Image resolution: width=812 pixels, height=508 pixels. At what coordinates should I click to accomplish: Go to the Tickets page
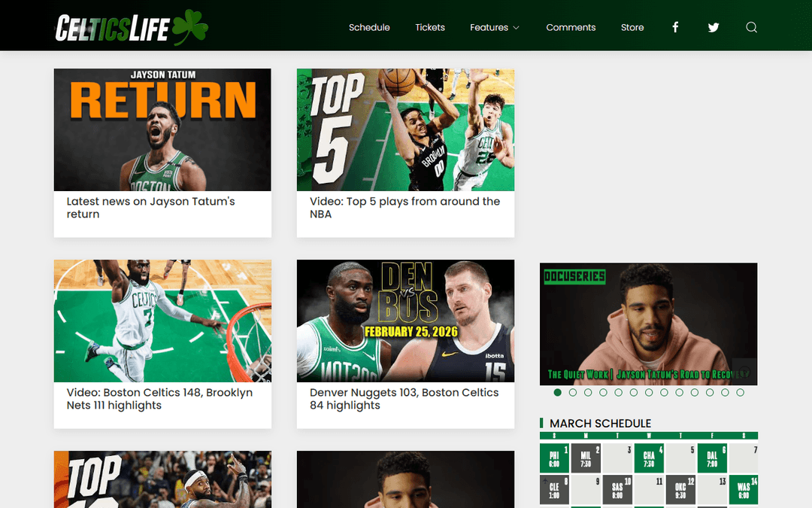[430, 28]
